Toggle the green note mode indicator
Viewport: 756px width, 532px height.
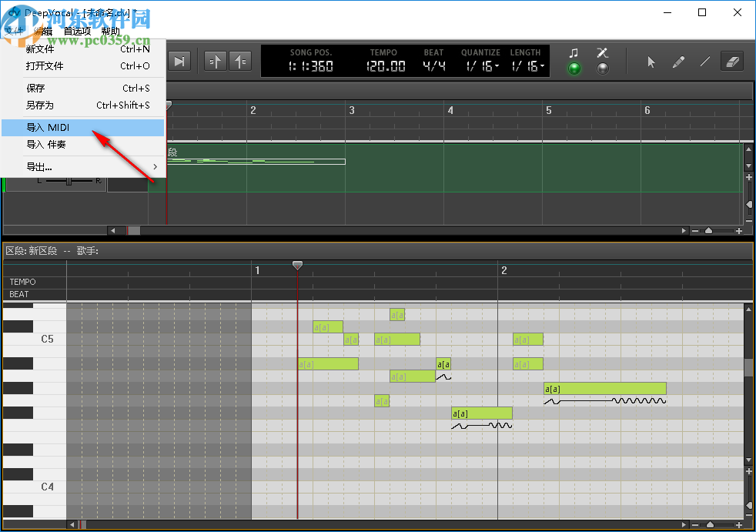(x=574, y=69)
